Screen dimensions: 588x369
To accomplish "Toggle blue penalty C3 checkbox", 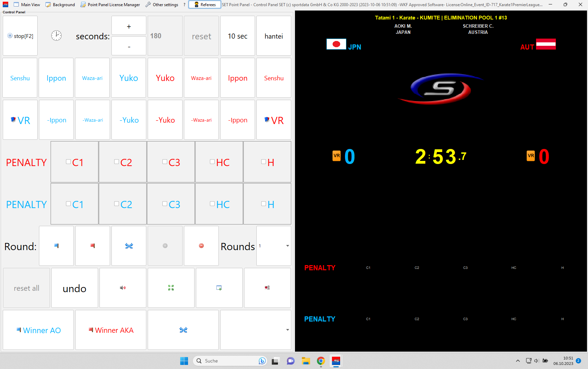I will click(x=165, y=204).
